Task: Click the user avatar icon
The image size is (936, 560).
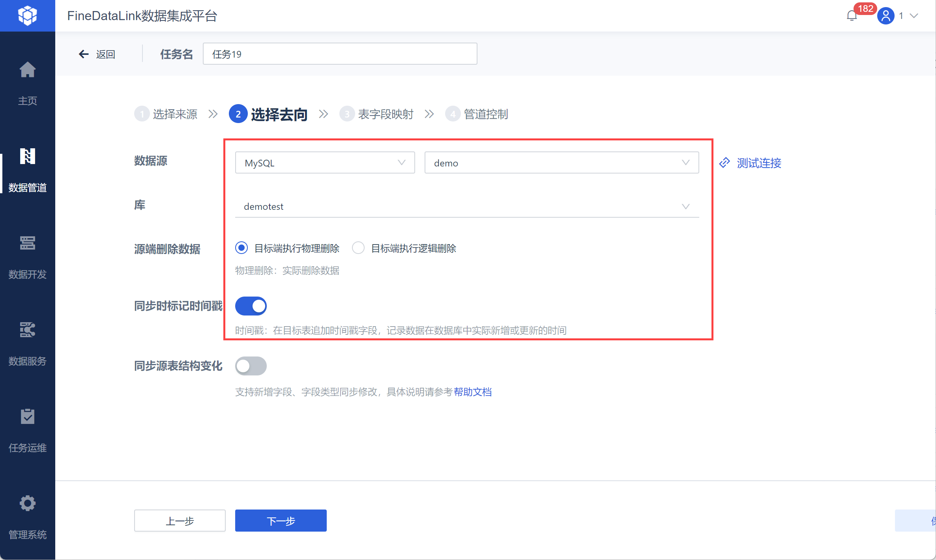Action: 885,16
